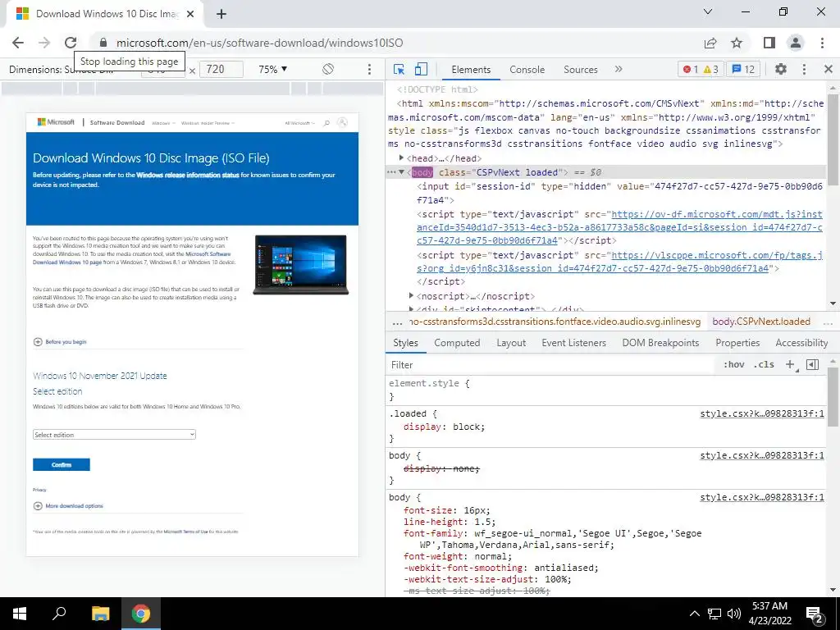Image resolution: width=840 pixels, height=630 pixels.
Task: Close the DevTools panel
Action: (829, 69)
